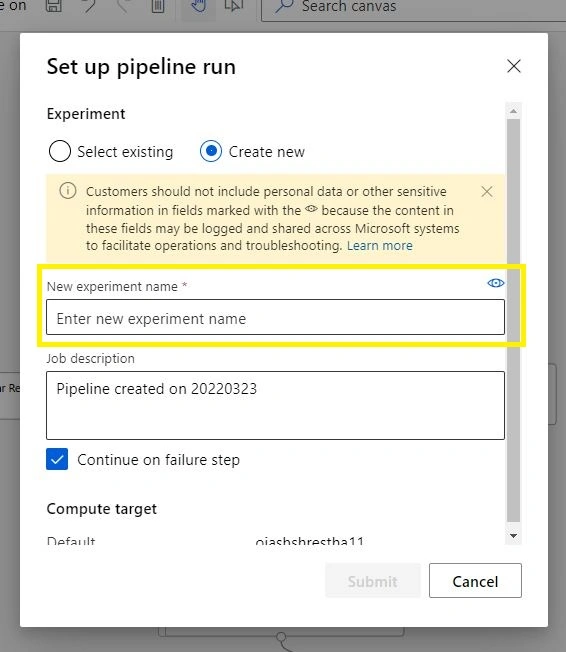Uncheck Continue on failure step
This screenshot has height=652, width=566.
57,459
